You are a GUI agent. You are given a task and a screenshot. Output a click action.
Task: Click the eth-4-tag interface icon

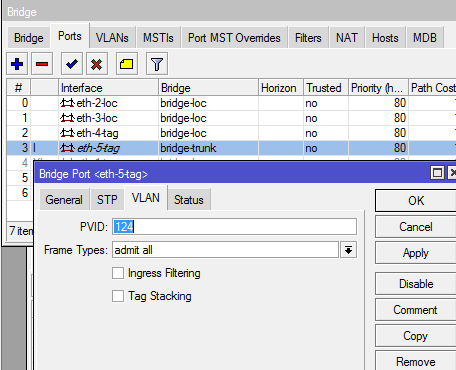pyautogui.click(x=67, y=133)
